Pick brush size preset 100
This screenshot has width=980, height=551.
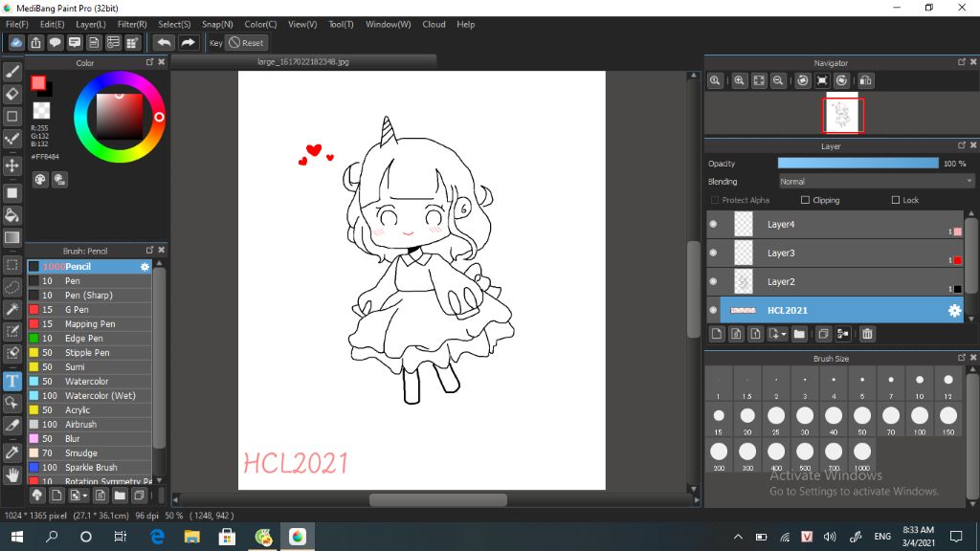(920, 419)
